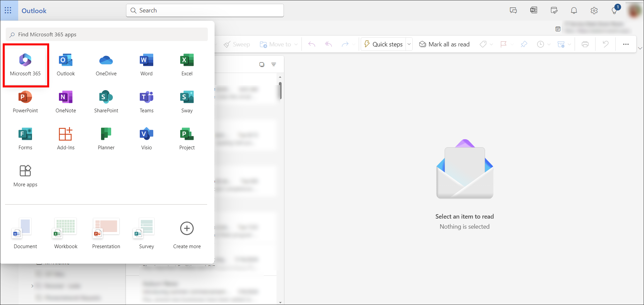Open the message list Filter icon
The image size is (644, 305).
click(x=274, y=65)
